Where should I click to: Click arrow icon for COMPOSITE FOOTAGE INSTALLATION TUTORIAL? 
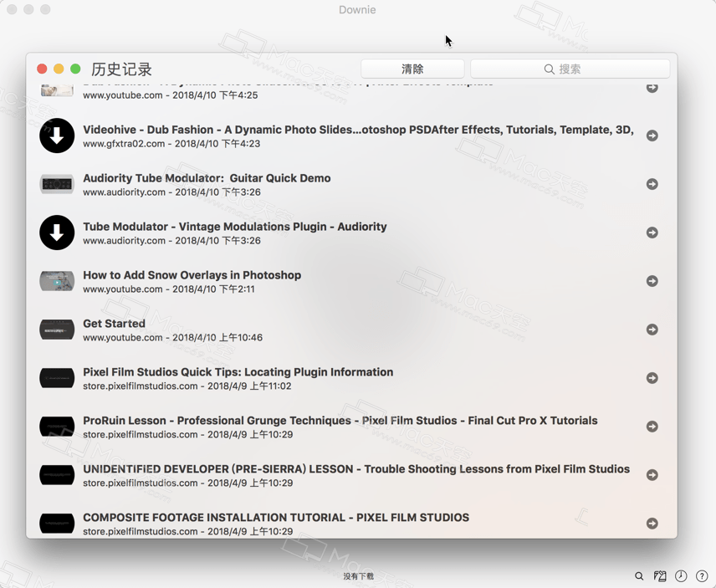tap(652, 523)
